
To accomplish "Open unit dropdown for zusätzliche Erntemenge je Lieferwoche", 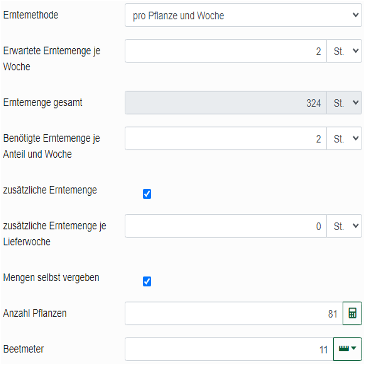I will pos(344,226).
